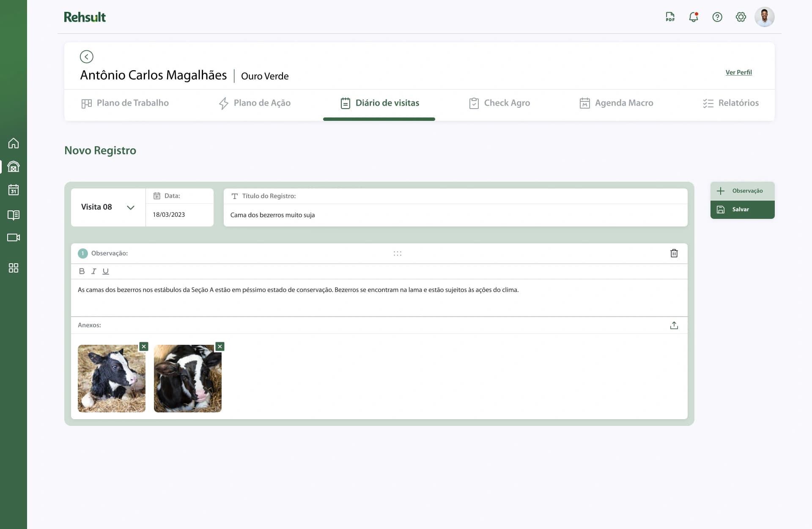
Task: Click into the observation text area
Action: tap(379, 297)
